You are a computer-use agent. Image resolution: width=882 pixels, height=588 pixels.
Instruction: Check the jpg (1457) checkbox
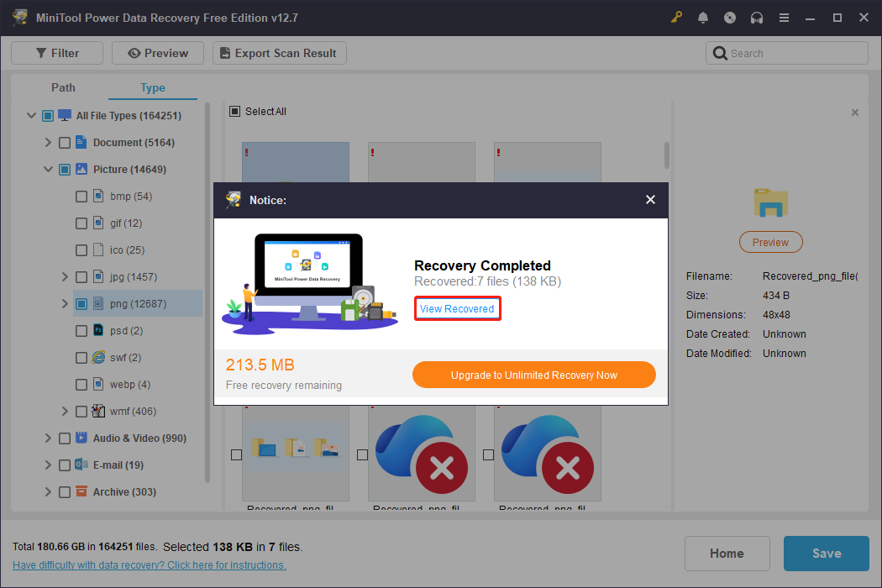coord(81,276)
